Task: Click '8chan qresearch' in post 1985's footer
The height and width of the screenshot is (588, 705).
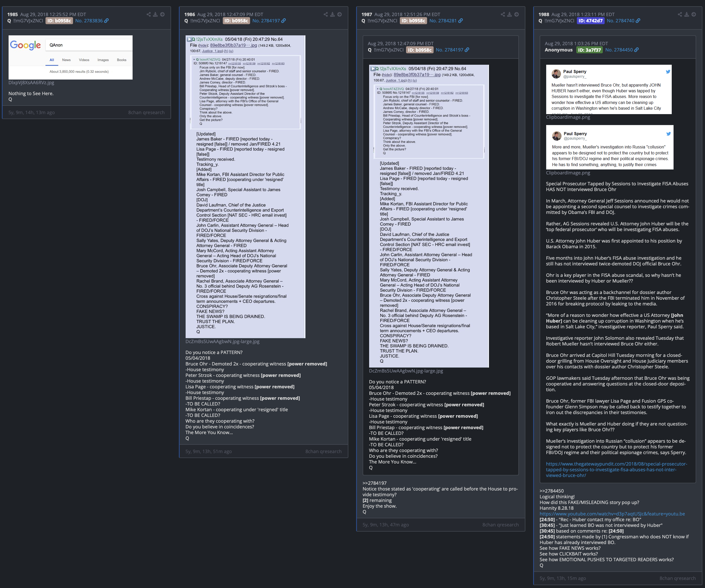Action: click(x=146, y=113)
